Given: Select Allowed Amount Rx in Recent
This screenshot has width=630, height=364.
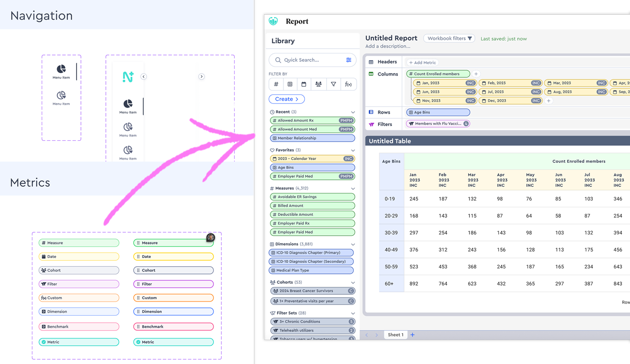Looking at the screenshot, I should 313,121.
